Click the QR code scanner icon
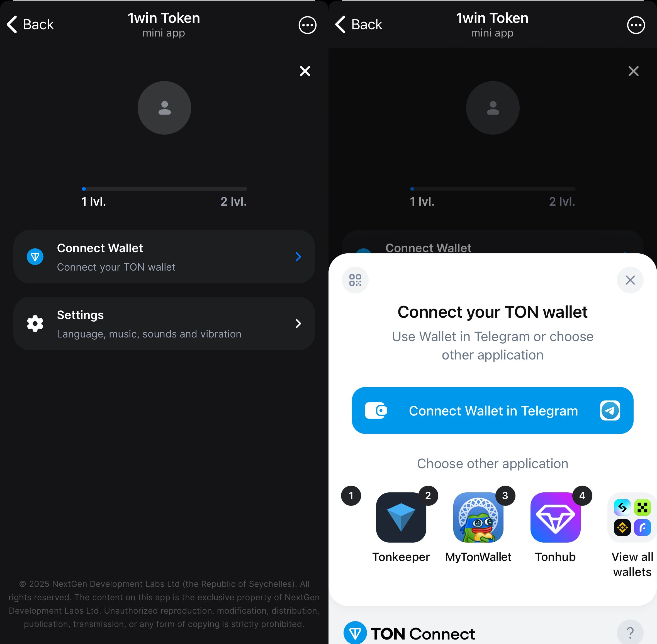The width and height of the screenshot is (657, 644). [355, 280]
